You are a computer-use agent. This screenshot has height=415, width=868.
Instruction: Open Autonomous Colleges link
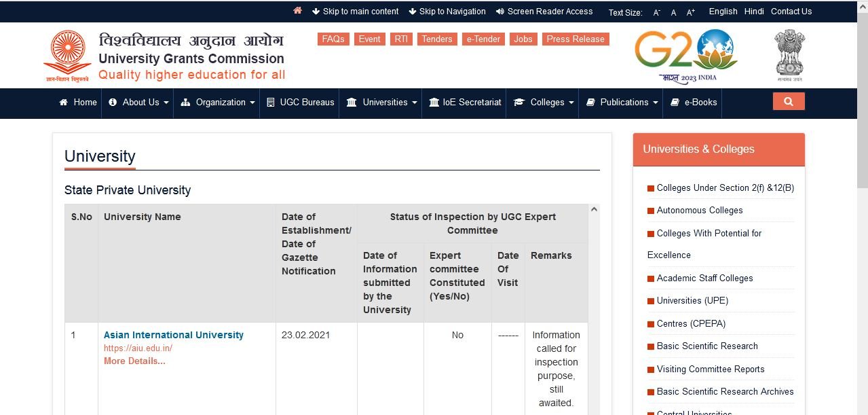[x=700, y=211]
